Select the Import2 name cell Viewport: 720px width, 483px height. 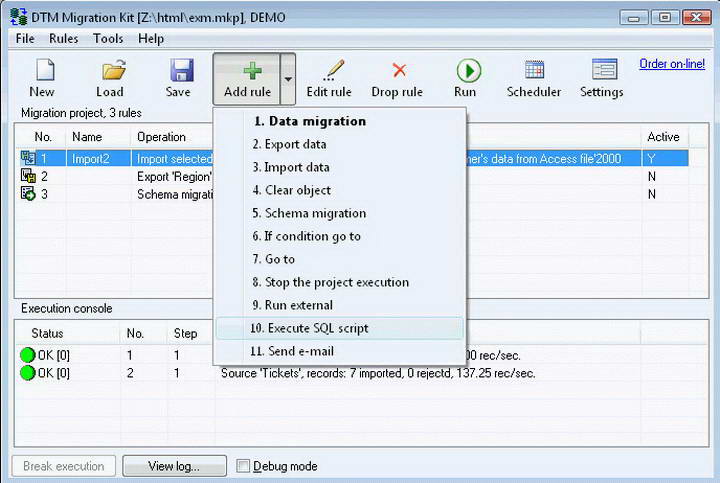(x=91, y=159)
